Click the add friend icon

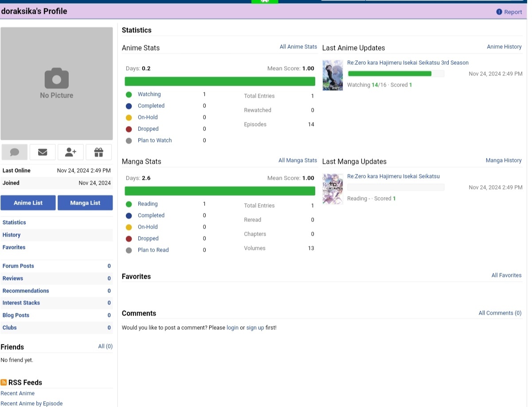[70, 152]
